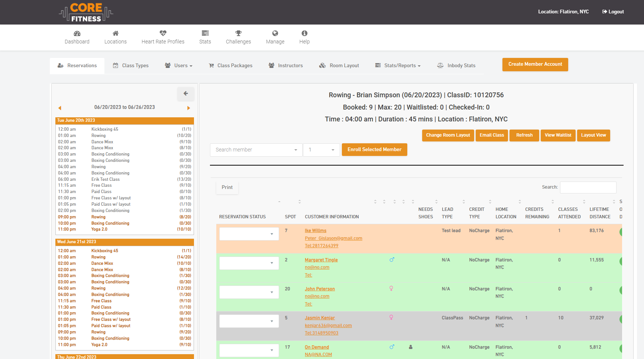Select Tue 11:00 pm Yoga 2.0 class
The width and height of the screenshot is (644, 359).
tap(124, 229)
